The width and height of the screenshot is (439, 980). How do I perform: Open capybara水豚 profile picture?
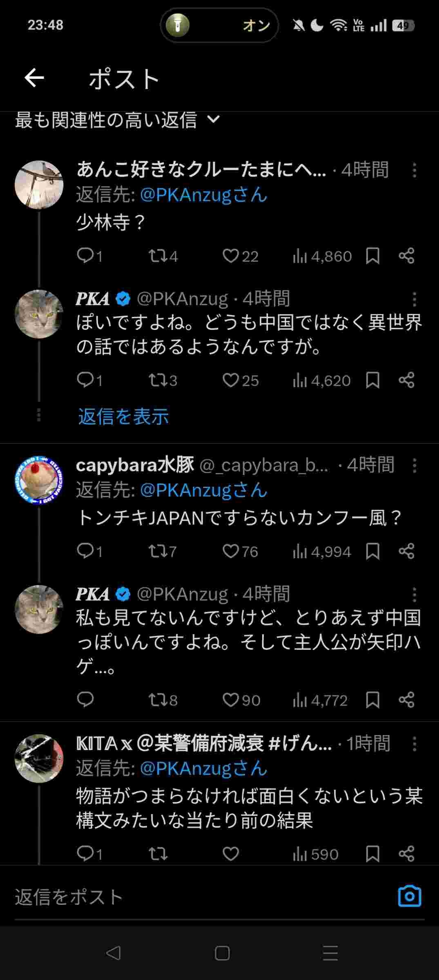pos(39,480)
